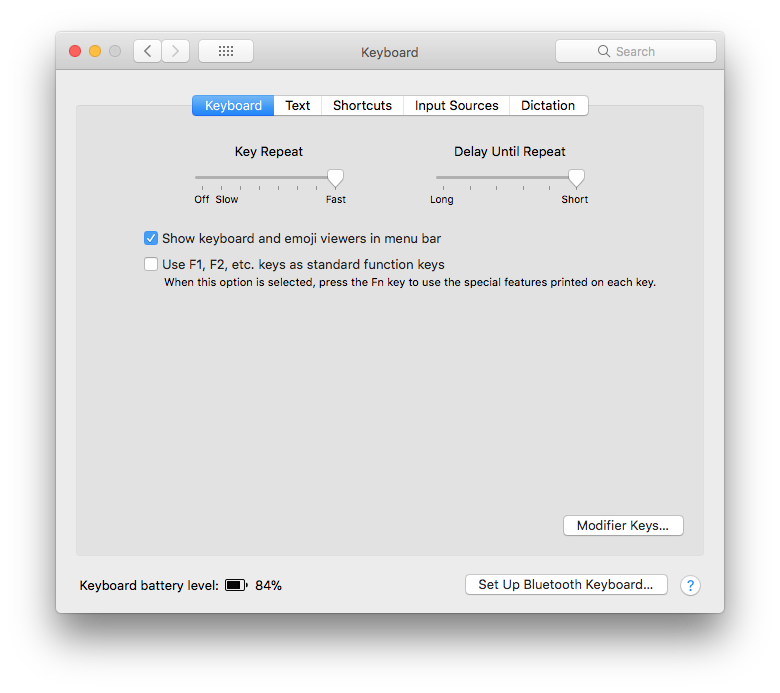
Task: Click the keyboard battery level icon
Action: [236, 585]
